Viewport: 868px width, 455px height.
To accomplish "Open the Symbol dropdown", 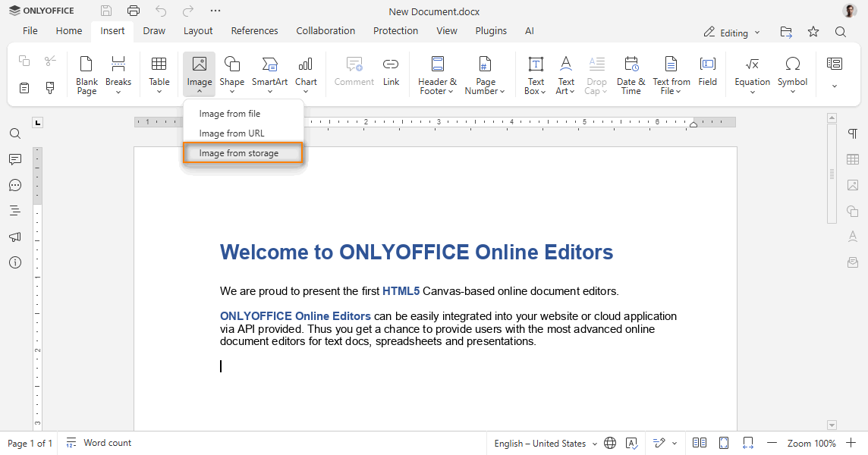I will click(792, 75).
